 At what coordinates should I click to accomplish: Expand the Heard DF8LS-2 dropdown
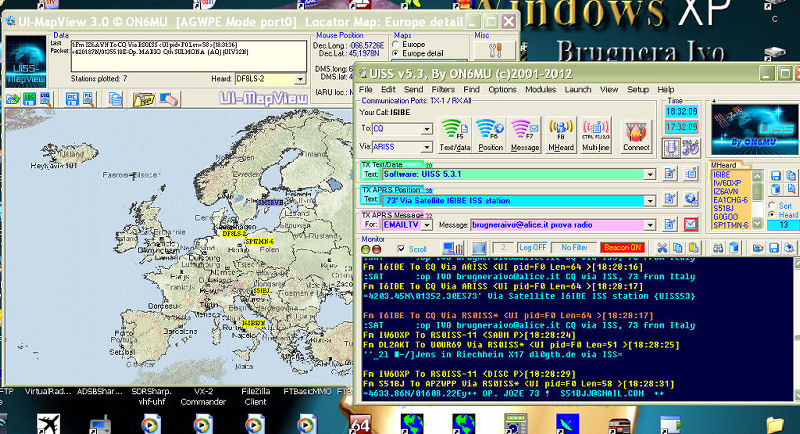[298, 77]
